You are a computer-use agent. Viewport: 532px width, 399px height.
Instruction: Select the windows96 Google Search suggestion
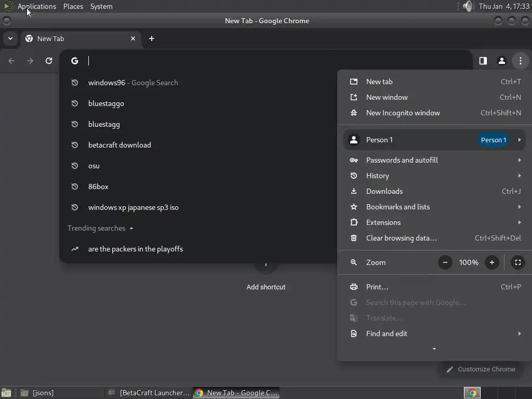(198, 83)
